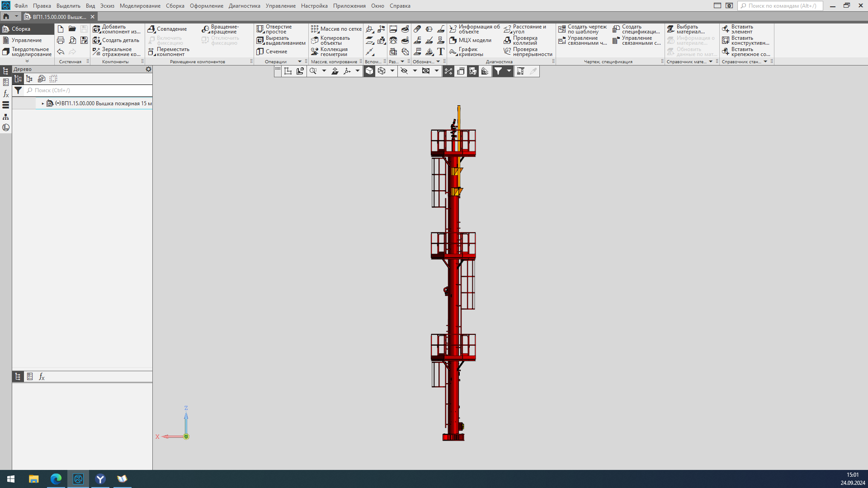
Task: Switch to the ВП1.15.00.000 document tab
Action: coord(59,17)
